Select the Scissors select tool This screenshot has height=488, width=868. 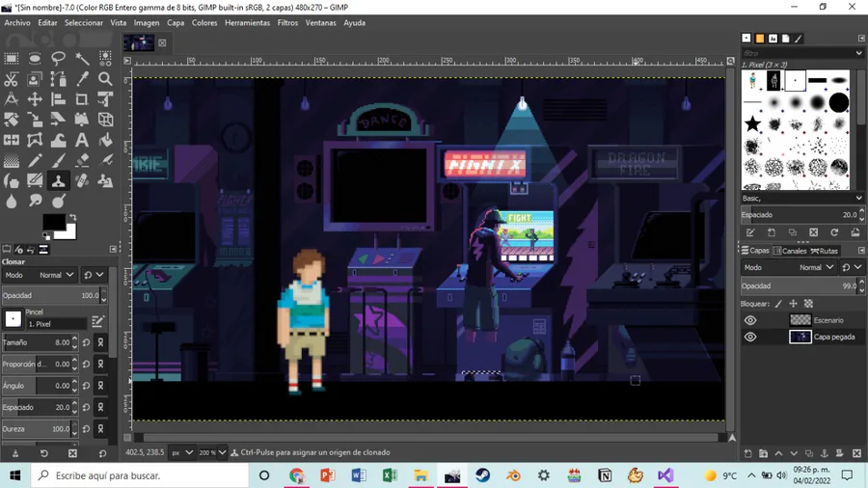coord(11,79)
